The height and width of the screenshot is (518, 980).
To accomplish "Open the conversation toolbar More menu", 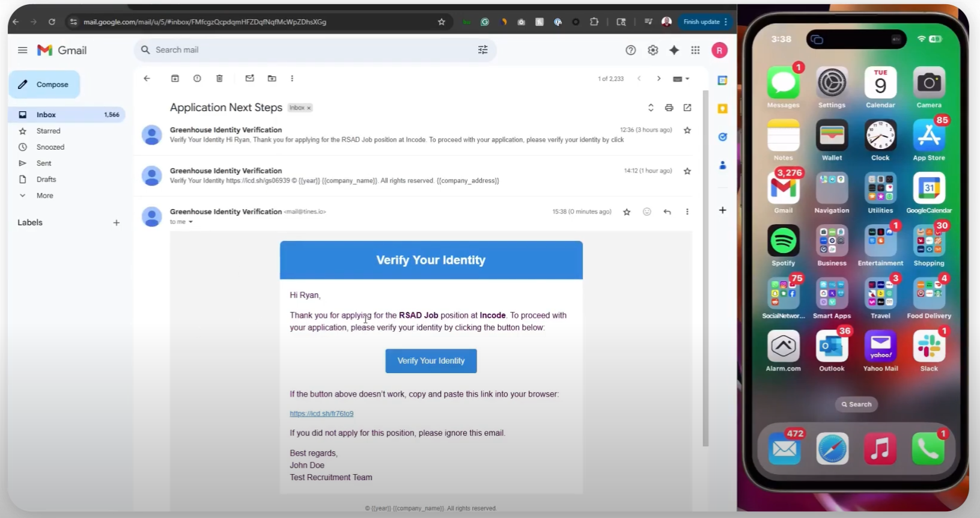I will [x=292, y=79].
